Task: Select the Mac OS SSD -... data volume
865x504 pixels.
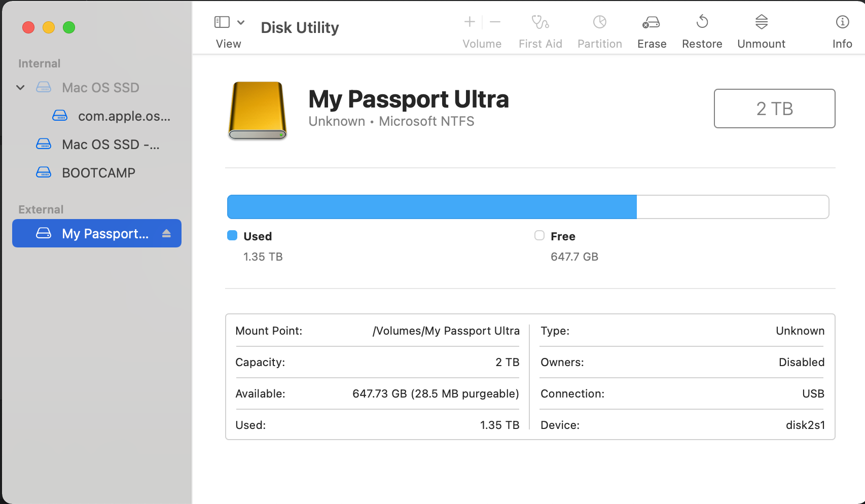Action: (97, 145)
